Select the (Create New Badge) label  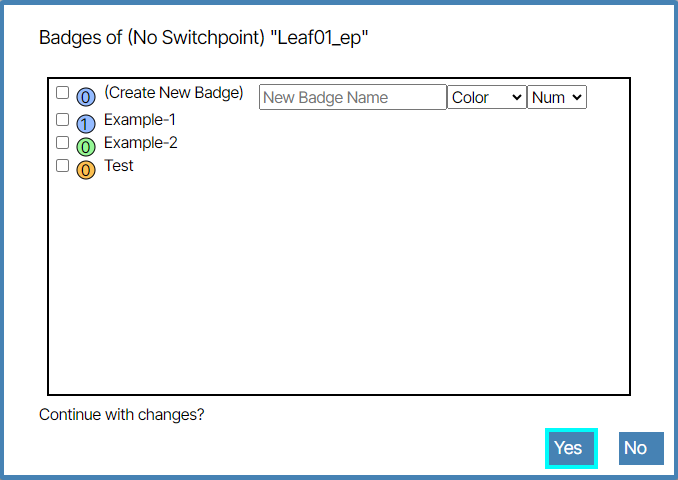pos(174,93)
